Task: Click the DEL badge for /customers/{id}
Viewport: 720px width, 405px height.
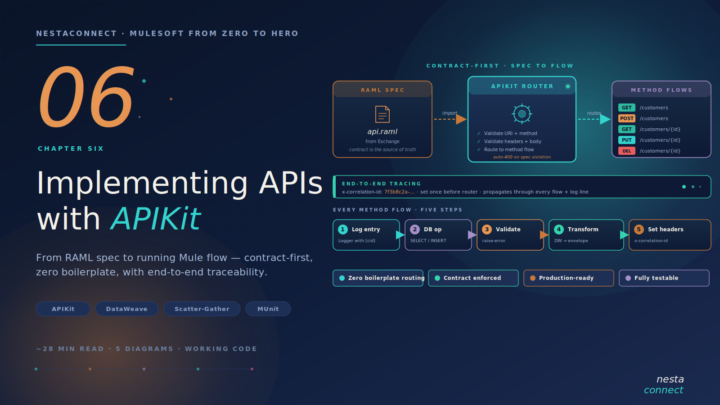Action: click(x=626, y=151)
